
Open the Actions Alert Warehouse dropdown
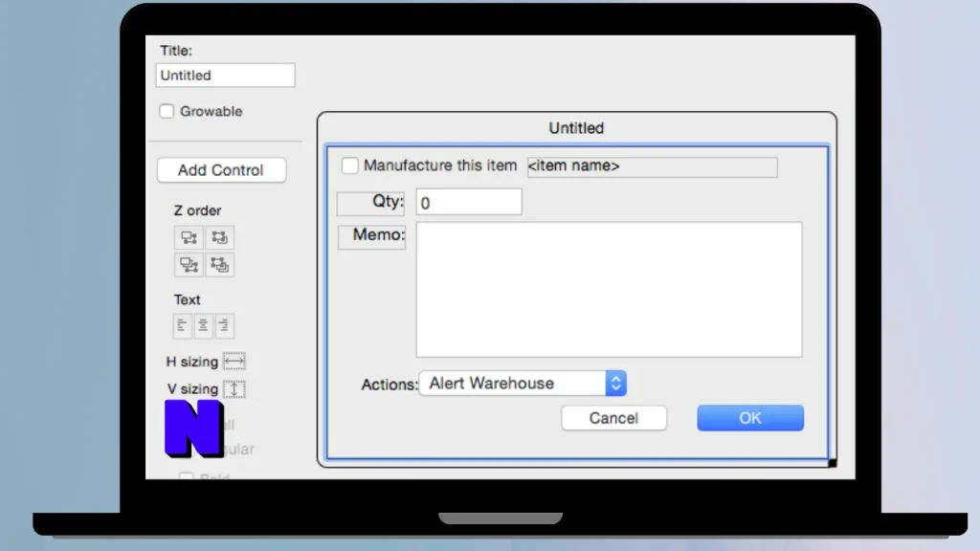click(x=523, y=383)
